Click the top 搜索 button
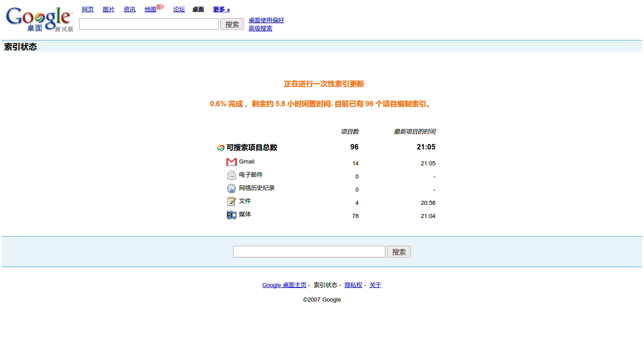The width and height of the screenshot is (644, 347). pos(232,24)
